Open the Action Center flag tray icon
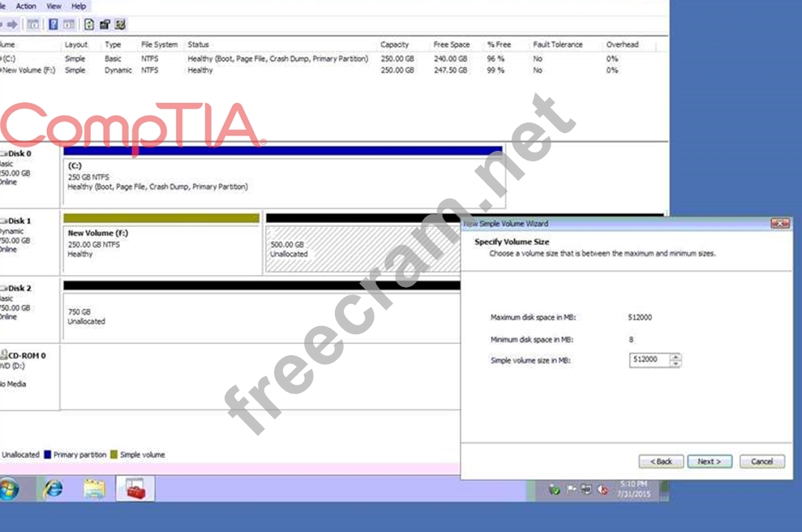 click(x=571, y=490)
